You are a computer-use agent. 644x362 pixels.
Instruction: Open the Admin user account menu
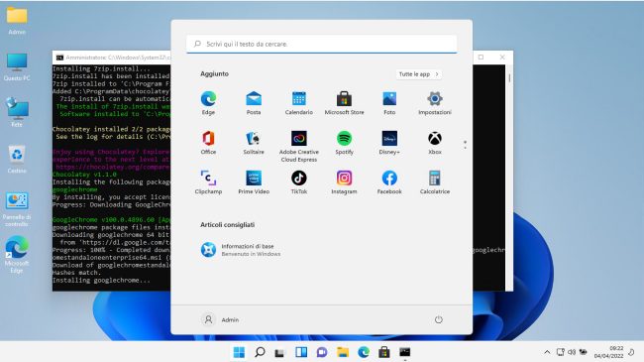click(220, 319)
